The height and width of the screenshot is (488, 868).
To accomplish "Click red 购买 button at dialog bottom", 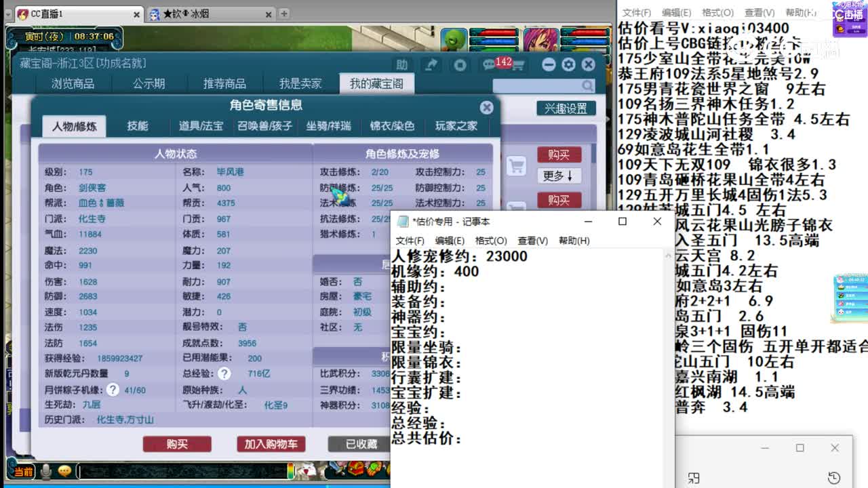I will pyautogui.click(x=177, y=444).
